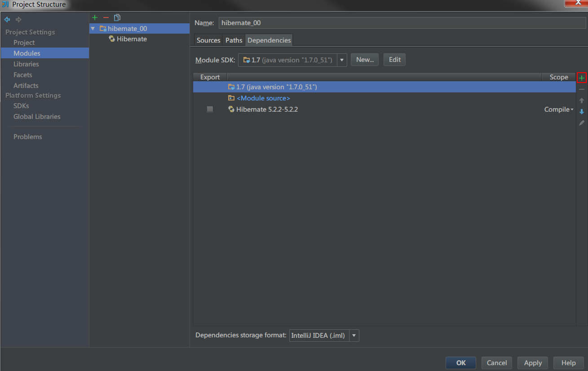
Task: Select the Dependencies tab
Action: 269,40
